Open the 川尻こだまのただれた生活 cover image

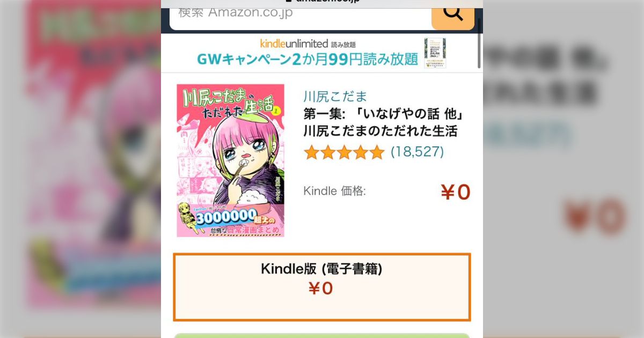pos(231,160)
